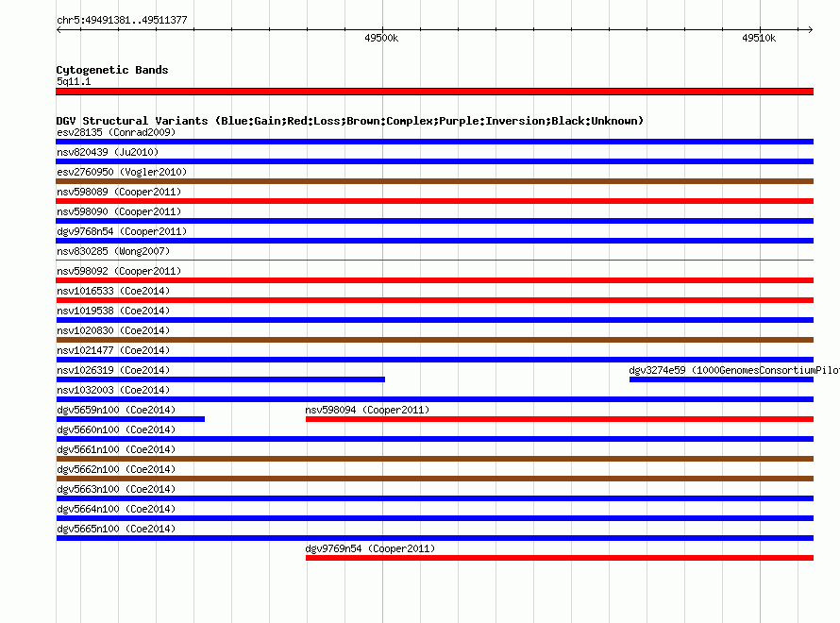Select the blue bar of nsv1019538

(x=434, y=320)
